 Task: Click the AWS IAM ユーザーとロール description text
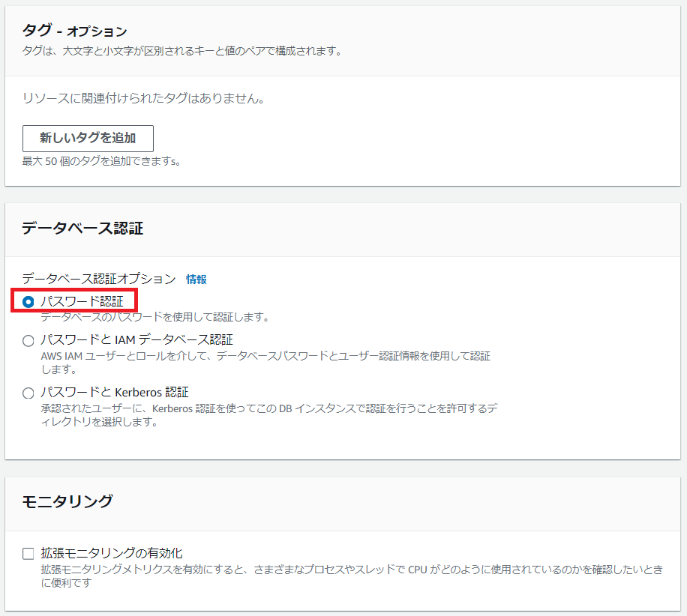point(265,357)
